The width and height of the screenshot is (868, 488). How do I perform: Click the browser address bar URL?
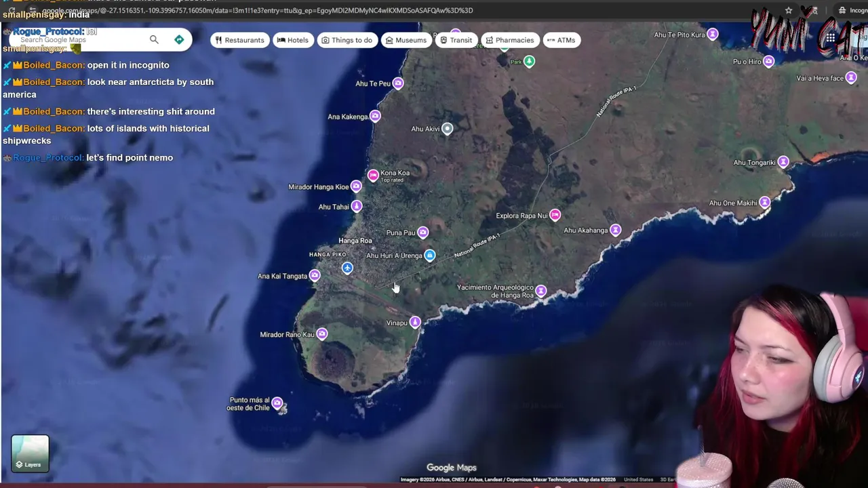pos(258,10)
